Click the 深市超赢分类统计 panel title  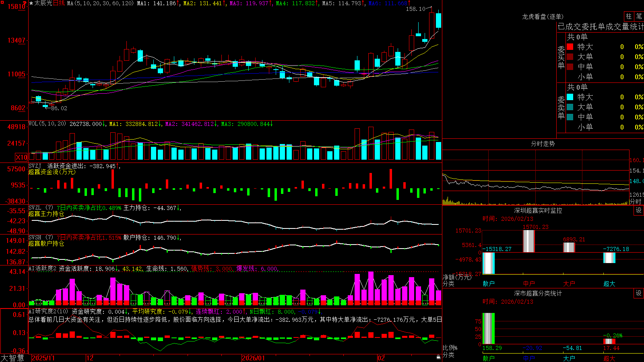point(538,293)
